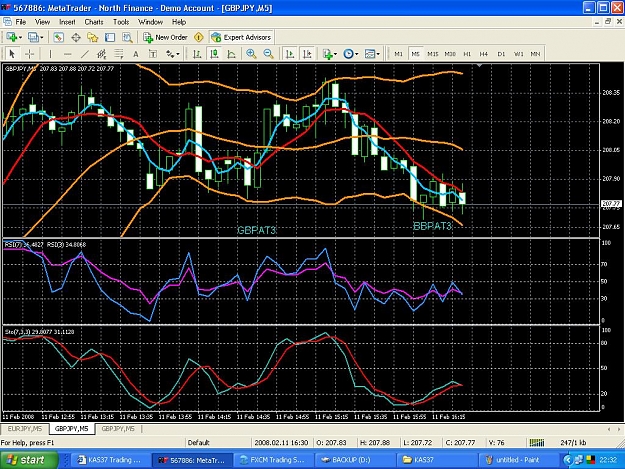The image size is (625, 469).
Task: Open the Profiles icon
Action: pyautogui.click(x=33, y=37)
